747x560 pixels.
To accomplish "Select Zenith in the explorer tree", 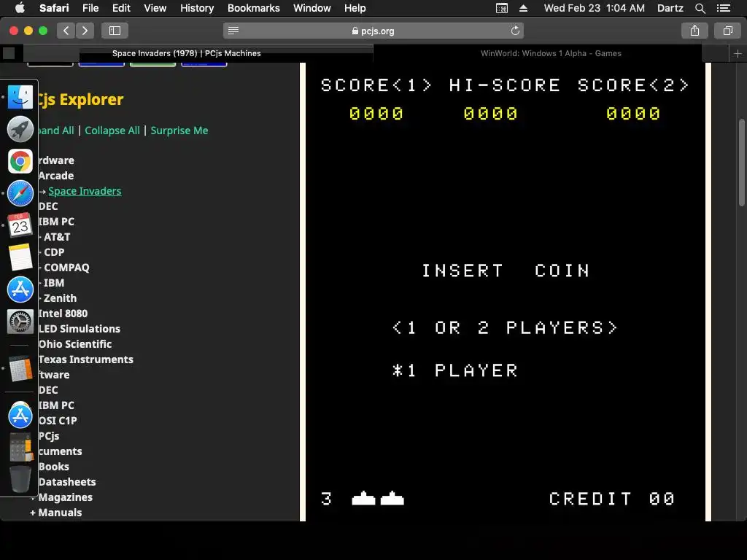I will pyautogui.click(x=60, y=298).
